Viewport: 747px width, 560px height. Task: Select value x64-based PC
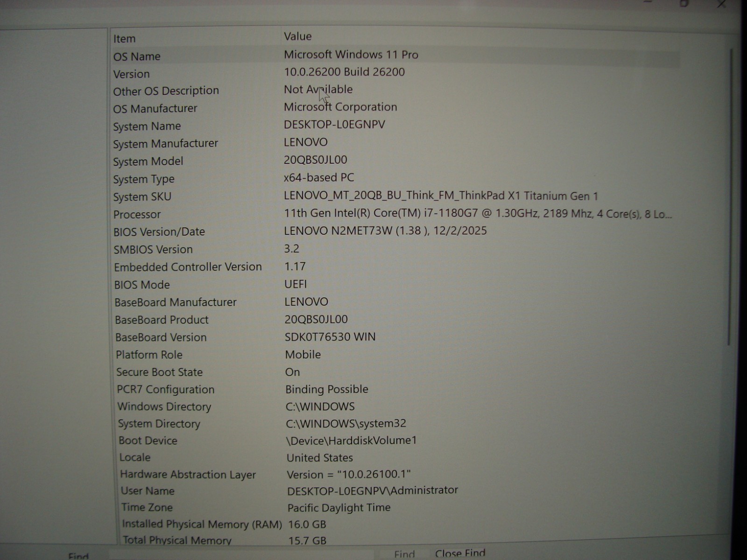319,178
